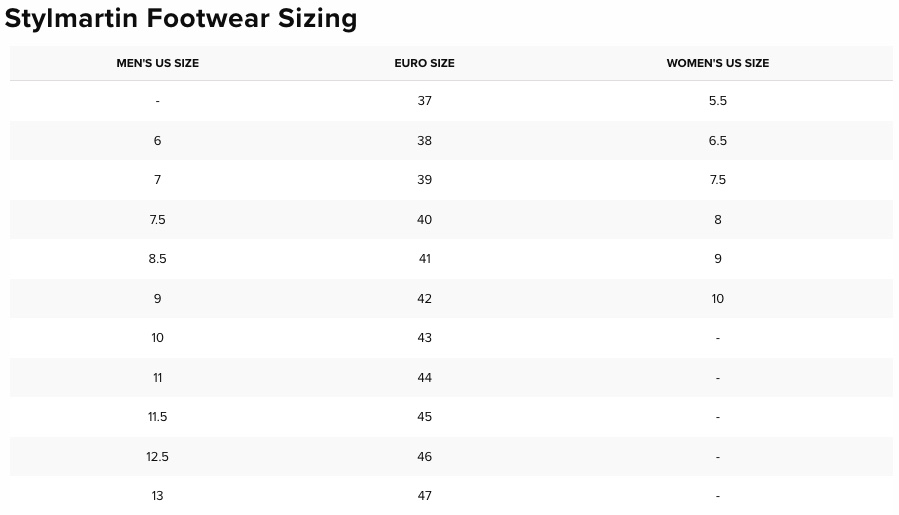Click Euro size 37 cell
This screenshot has width=899, height=515.
pos(424,101)
